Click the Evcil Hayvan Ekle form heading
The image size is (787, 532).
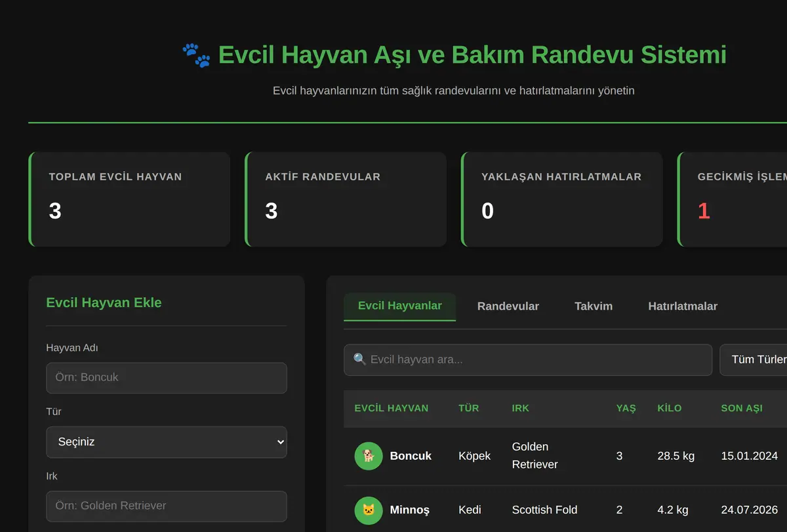pyautogui.click(x=104, y=302)
